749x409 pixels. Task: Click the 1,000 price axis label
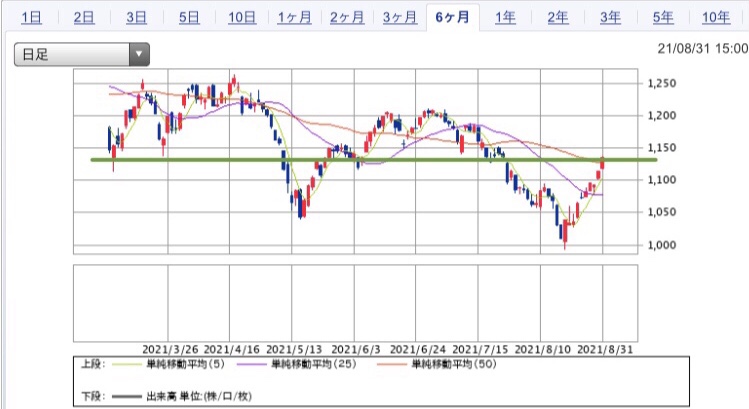(662, 245)
